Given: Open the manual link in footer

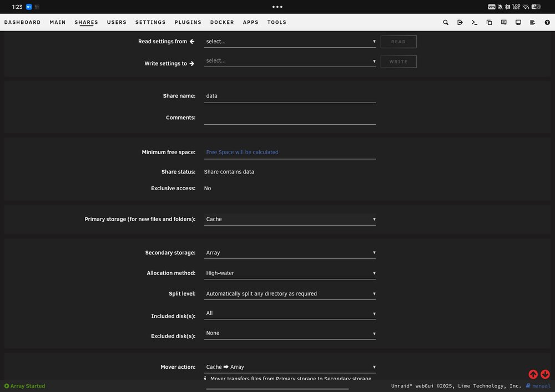Looking at the screenshot, I should pyautogui.click(x=541, y=386).
